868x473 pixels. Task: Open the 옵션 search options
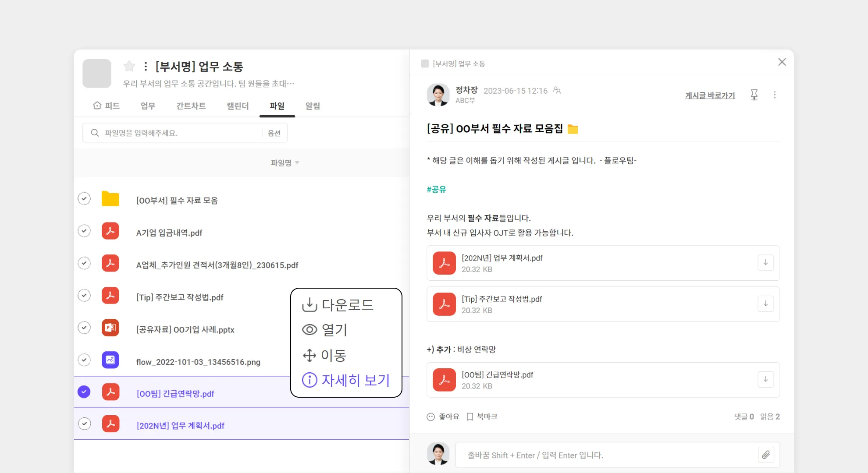274,133
